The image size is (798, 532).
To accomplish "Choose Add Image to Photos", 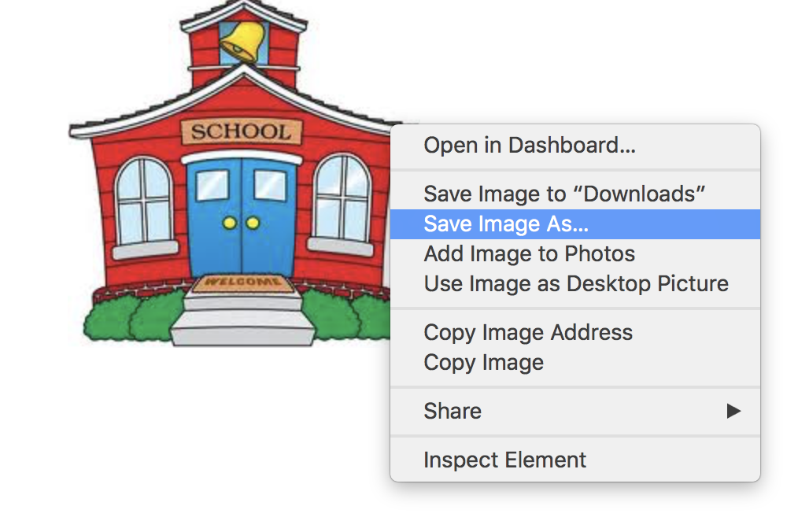I will pos(575,254).
